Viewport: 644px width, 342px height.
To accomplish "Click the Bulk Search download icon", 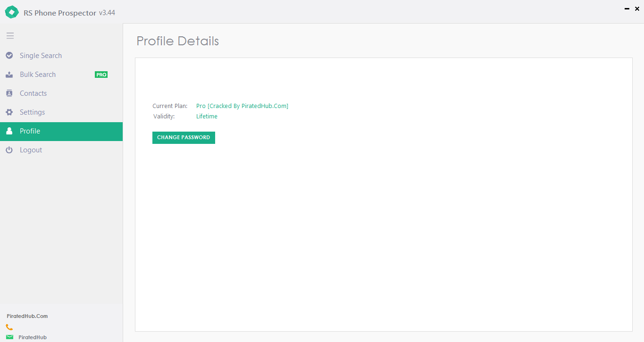I will pos(9,75).
